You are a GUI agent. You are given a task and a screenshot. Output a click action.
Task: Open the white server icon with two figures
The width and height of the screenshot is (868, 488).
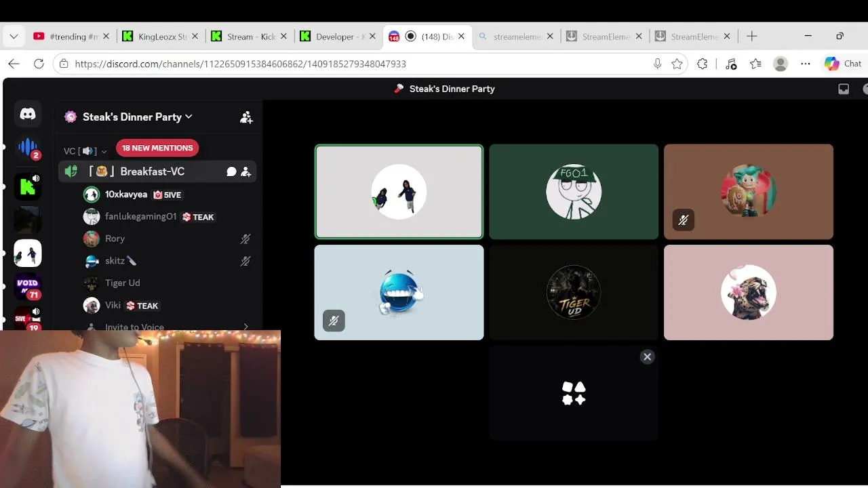(x=28, y=253)
